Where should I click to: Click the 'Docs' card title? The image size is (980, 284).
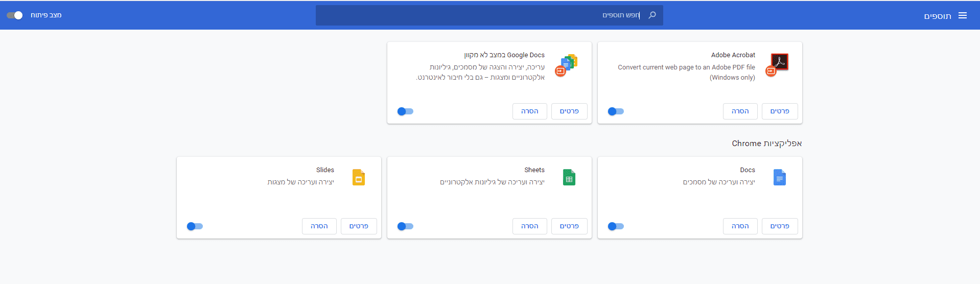tap(748, 170)
